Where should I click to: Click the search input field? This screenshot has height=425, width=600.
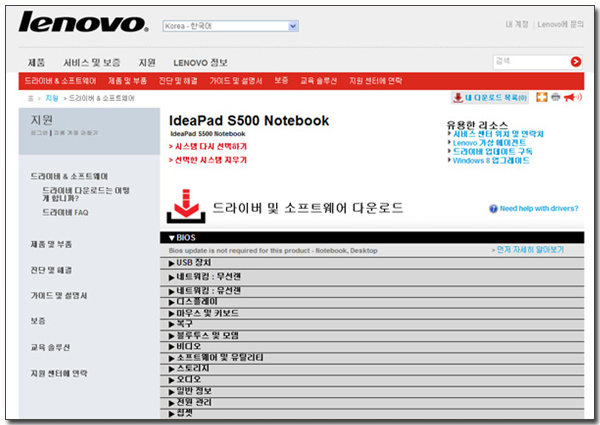click(531, 62)
